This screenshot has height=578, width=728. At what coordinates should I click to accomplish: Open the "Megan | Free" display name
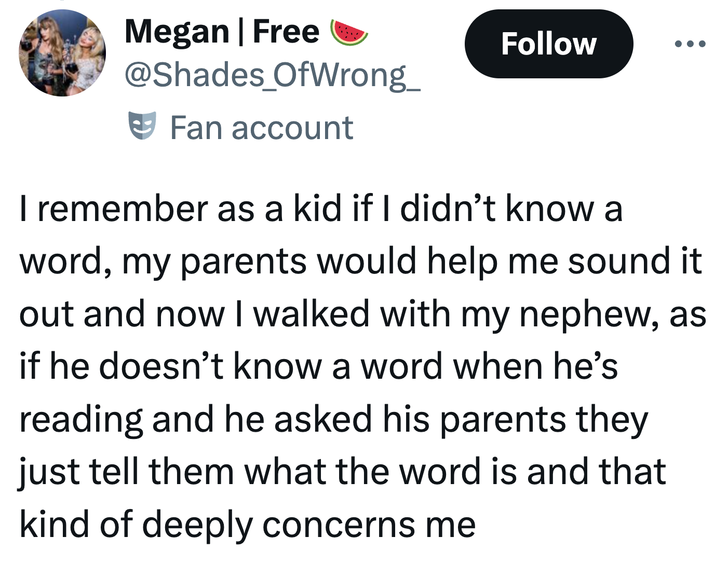point(222,32)
